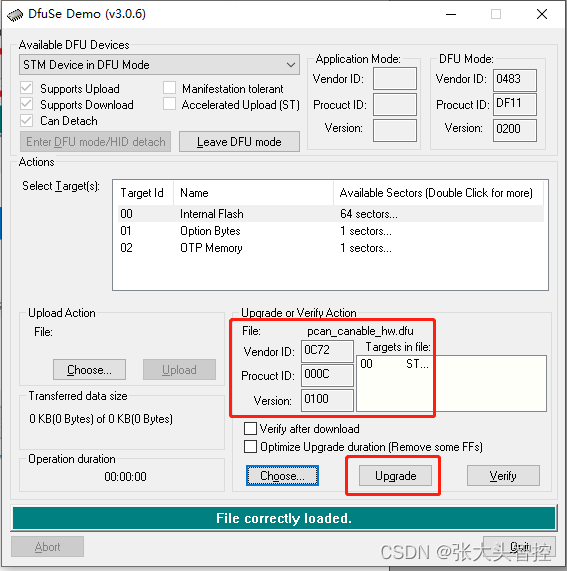567x571 pixels.
Task: Check Verify after download
Action: pos(250,429)
